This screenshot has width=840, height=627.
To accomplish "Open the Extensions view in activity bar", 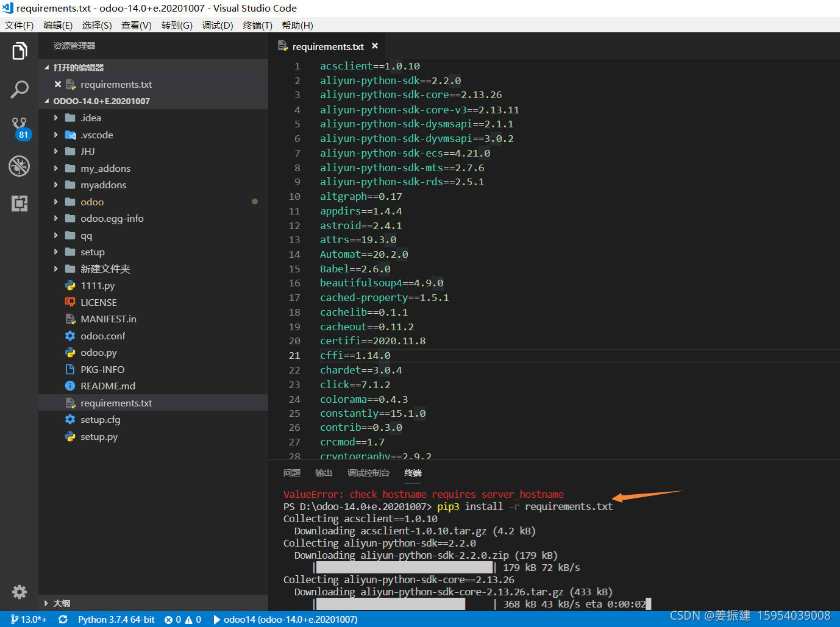I will (20, 204).
